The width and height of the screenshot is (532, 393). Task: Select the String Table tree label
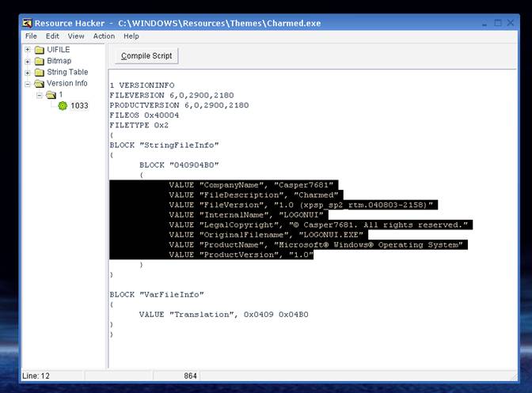(x=67, y=72)
